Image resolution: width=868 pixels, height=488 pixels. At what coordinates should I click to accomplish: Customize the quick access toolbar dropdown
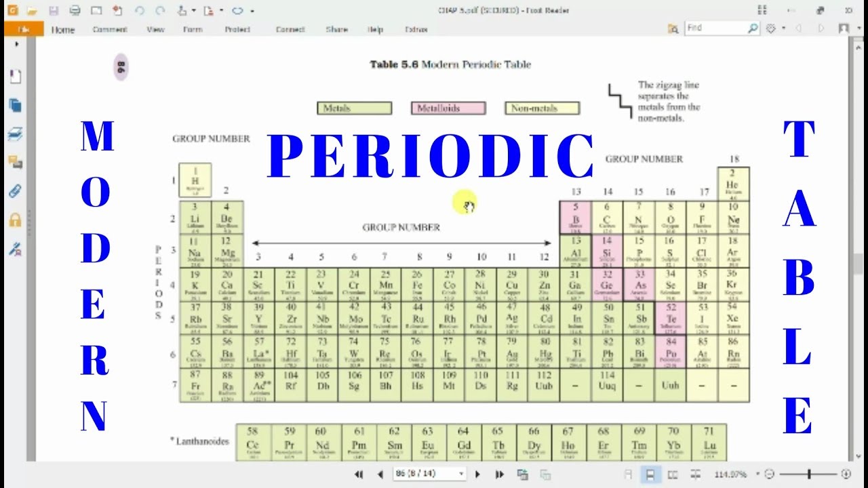pos(252,11)
